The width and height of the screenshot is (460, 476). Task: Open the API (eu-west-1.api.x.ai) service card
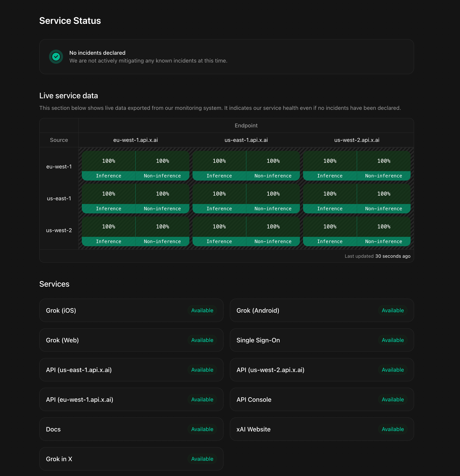[131, 399]
